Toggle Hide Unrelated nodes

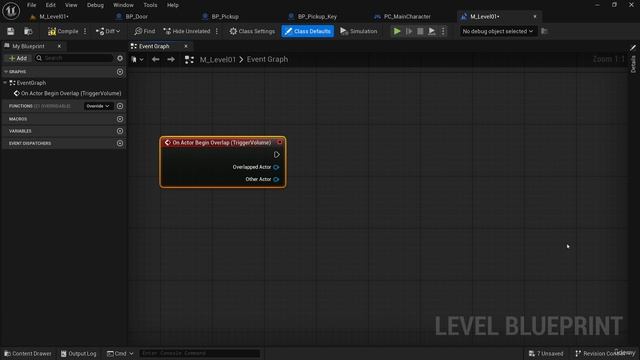(x=187, y=31)
